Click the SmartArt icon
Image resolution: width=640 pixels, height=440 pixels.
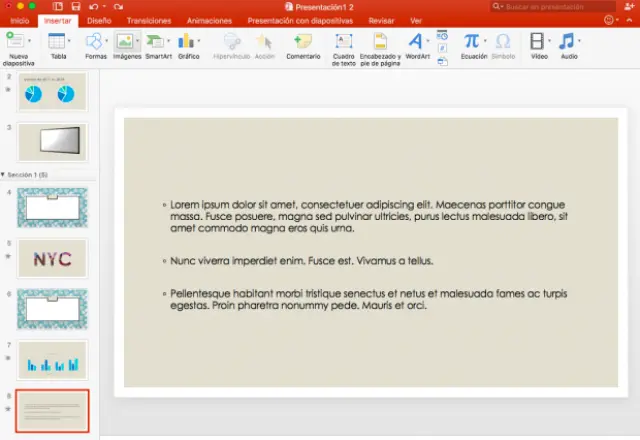click(158, 42)
